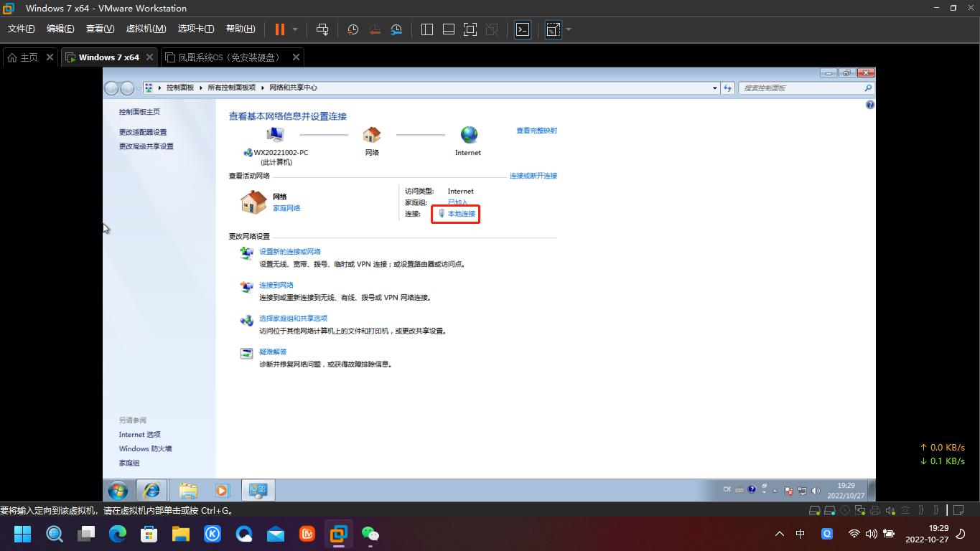Open Internet Explorer from guest taskbar
This screenshot has height=551, width=980.
pos(151,490)
